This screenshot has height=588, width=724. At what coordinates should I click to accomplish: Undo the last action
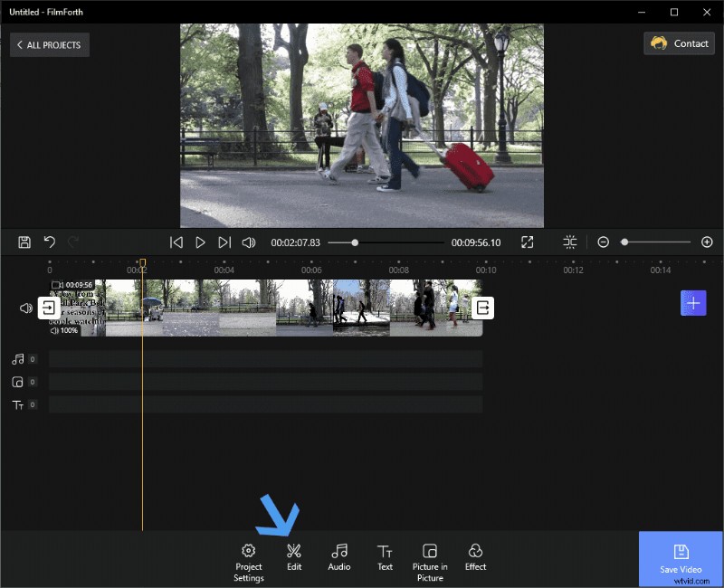click(50, 242)
